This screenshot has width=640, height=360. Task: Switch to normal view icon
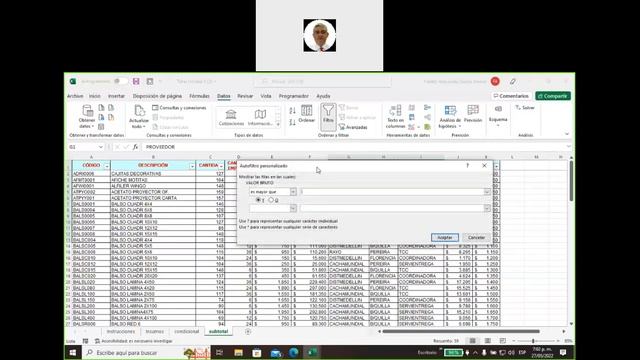473,341
